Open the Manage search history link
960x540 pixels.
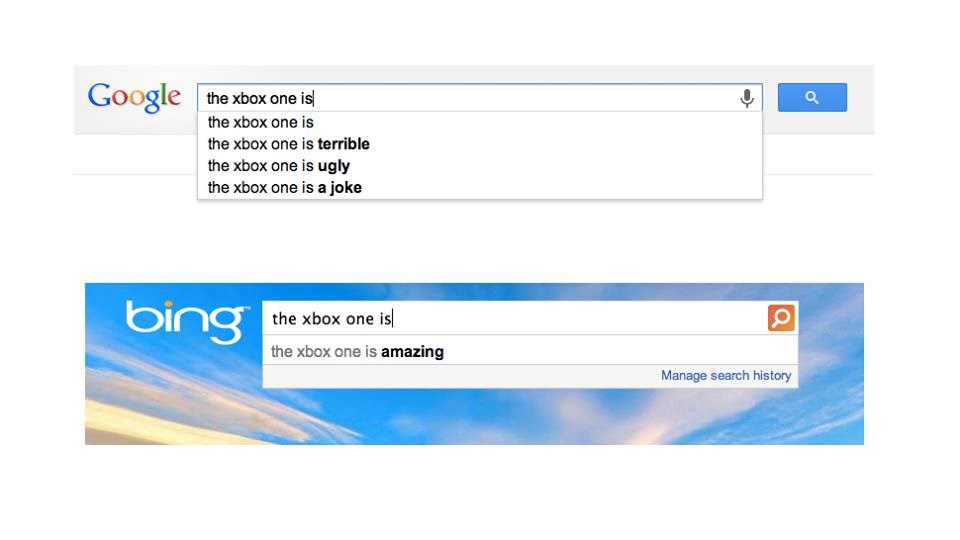point(725,376)
